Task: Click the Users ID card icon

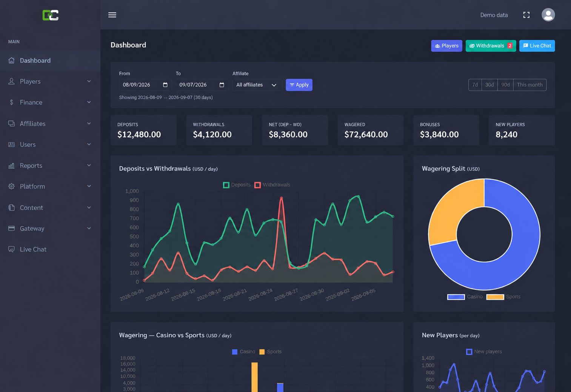Action: pos(12,145)
